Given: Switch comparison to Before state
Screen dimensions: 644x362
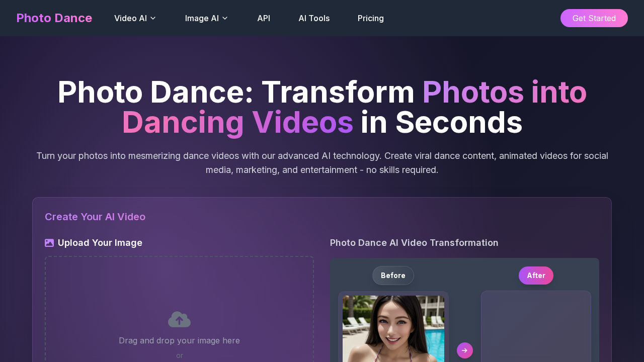Looking at the screenshot, I should (x=393, y=276).
